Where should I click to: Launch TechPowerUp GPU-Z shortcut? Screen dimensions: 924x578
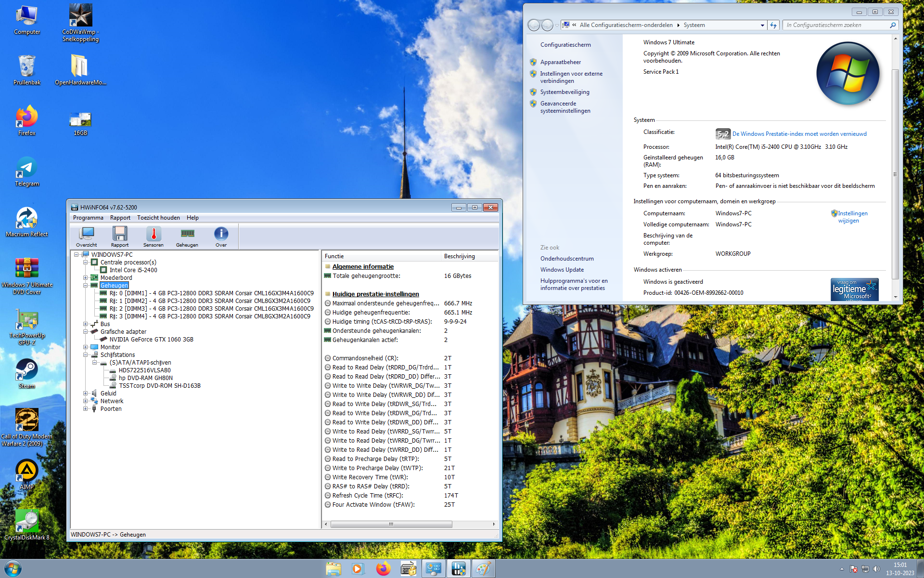(x=27, y=327)
